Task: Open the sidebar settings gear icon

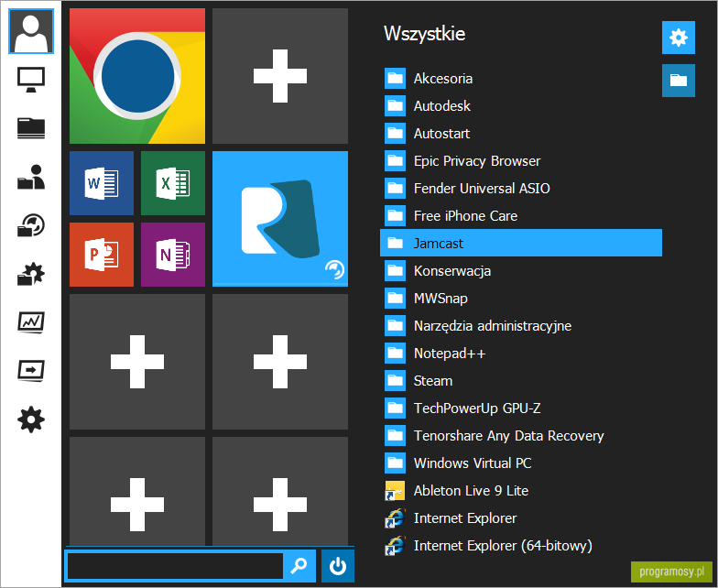Action: tap(31, 419)
